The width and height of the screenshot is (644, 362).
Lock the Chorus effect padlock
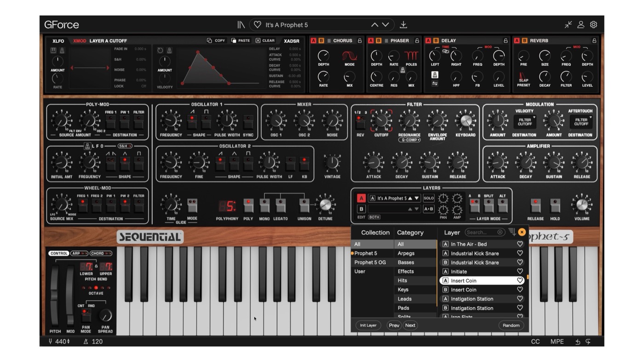[360, 40]
